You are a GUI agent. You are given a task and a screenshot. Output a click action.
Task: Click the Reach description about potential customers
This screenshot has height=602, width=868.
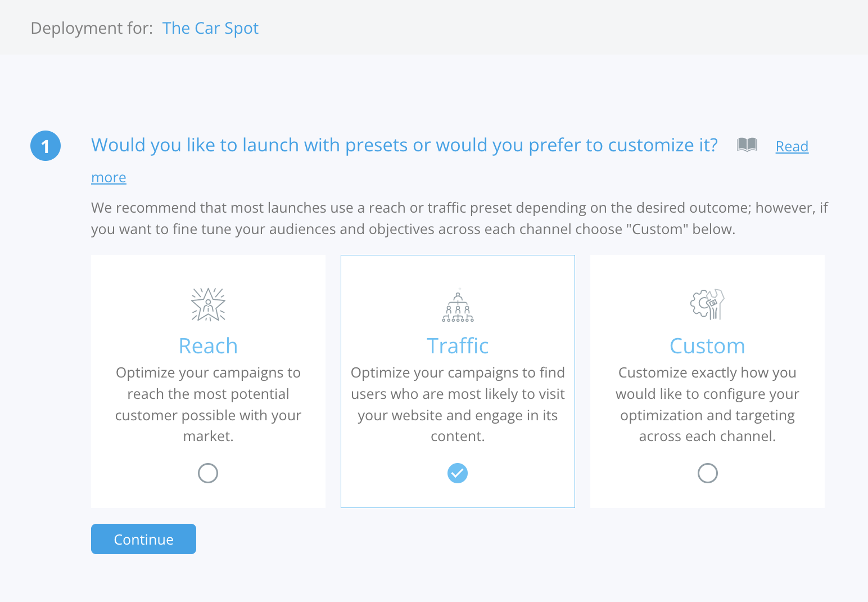point(208,405)
